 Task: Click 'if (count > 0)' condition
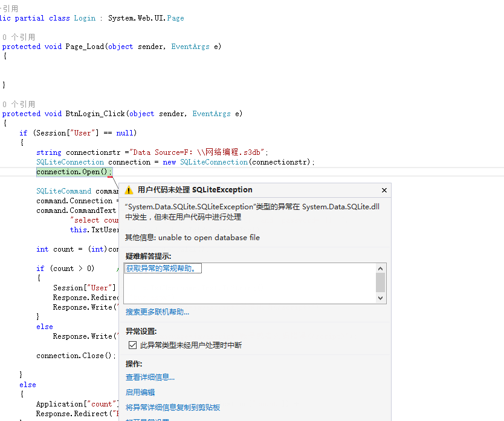click(65, 268)
